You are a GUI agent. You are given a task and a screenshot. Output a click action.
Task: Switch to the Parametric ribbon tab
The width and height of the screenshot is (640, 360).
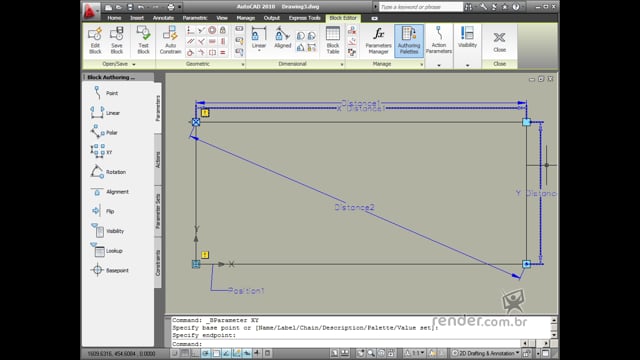[195, 18]
